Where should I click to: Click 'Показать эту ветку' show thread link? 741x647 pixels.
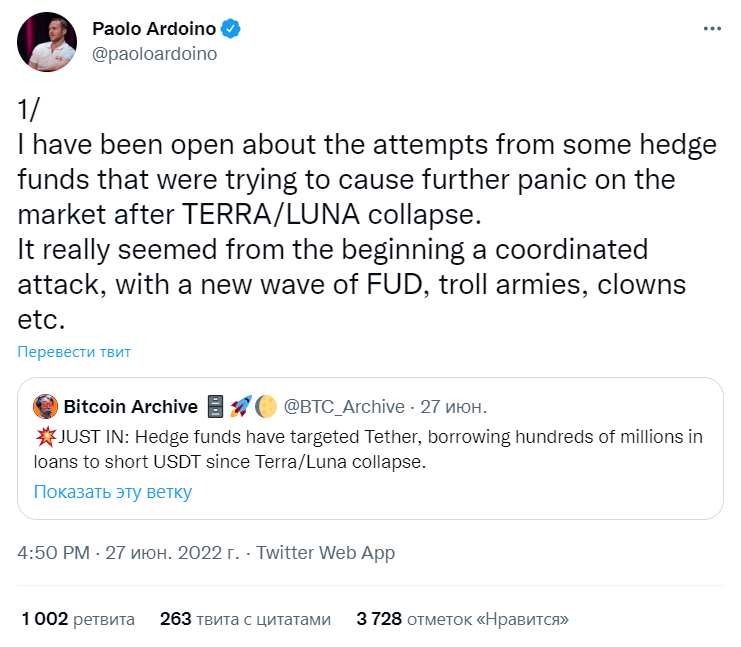pos(112,491)
